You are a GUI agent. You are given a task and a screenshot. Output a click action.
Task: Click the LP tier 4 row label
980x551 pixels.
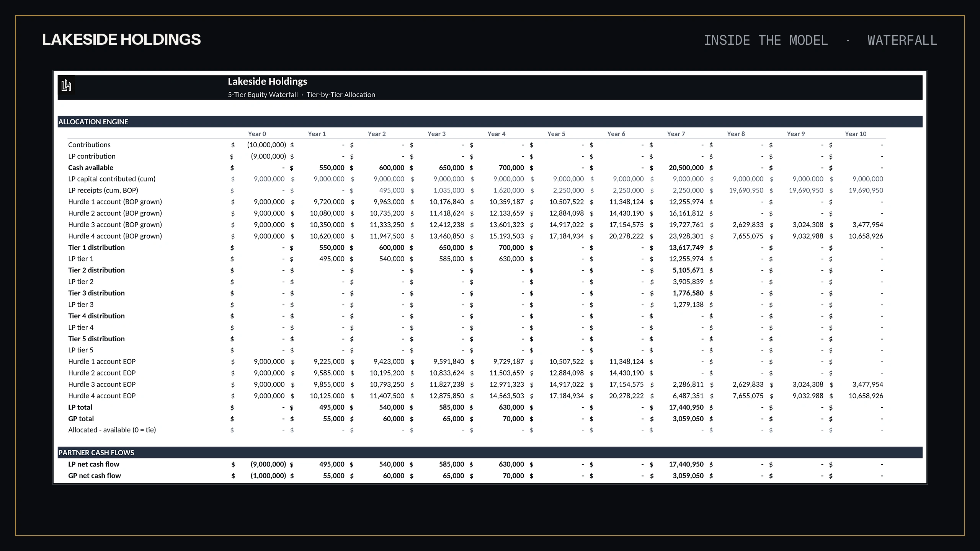pyautogui.click(x=81, y=328)
